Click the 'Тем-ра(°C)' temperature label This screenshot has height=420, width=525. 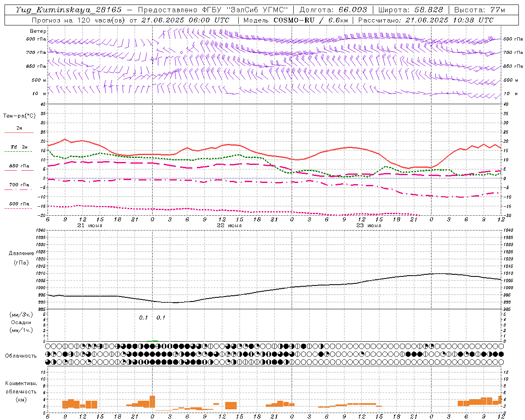pyautogui.click(x=19, y=116)
